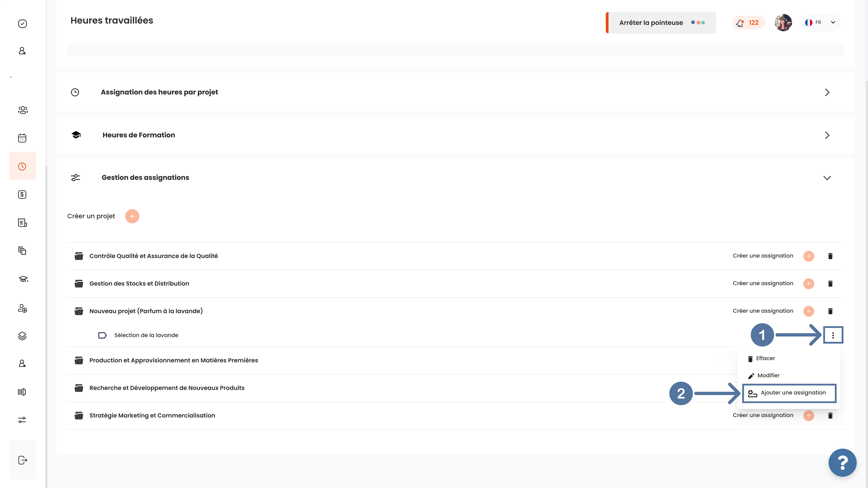Click Créer un projet label
The width and height of the screenshot is (868, 488).
tap(91, 216)
